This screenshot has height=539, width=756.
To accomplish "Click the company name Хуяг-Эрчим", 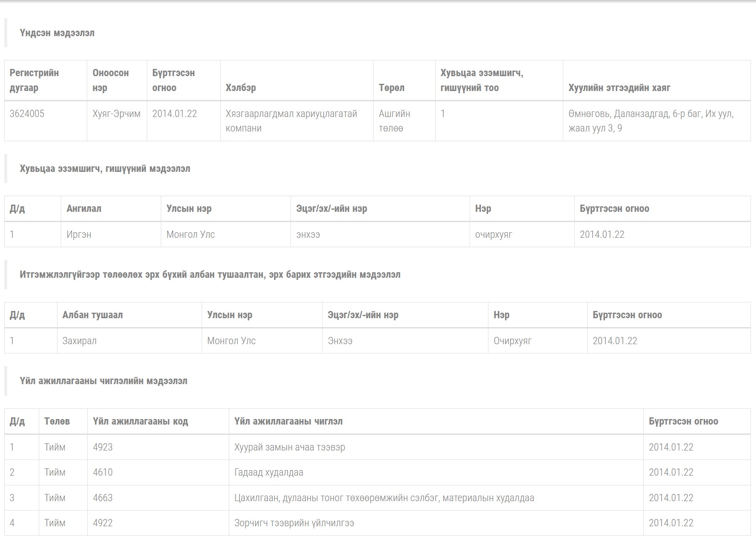I will (x=116, y=114).
